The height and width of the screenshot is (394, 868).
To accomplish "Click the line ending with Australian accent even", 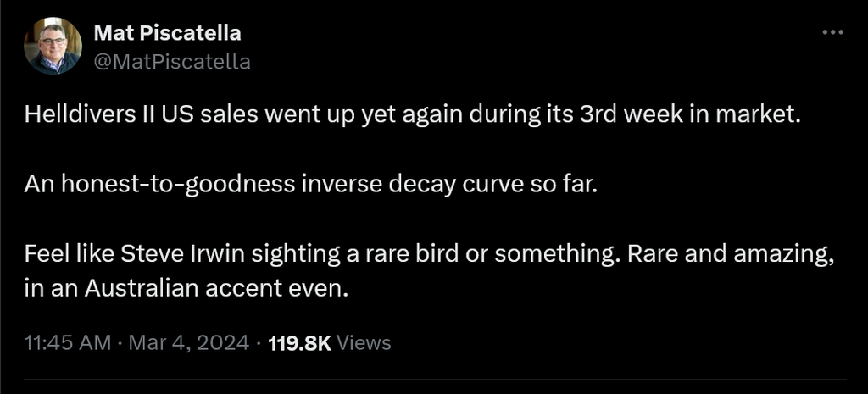I will (x=186, y=288).
